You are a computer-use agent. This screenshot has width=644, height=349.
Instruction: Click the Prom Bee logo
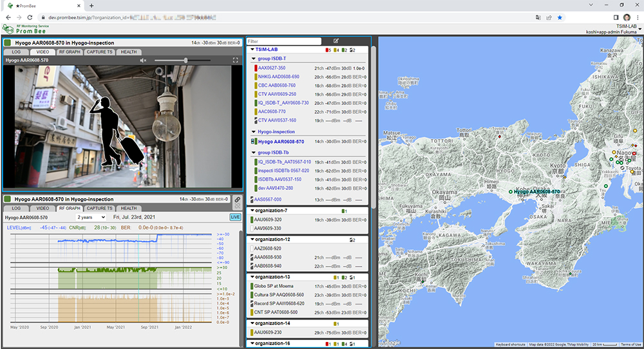tap(26, 29)
